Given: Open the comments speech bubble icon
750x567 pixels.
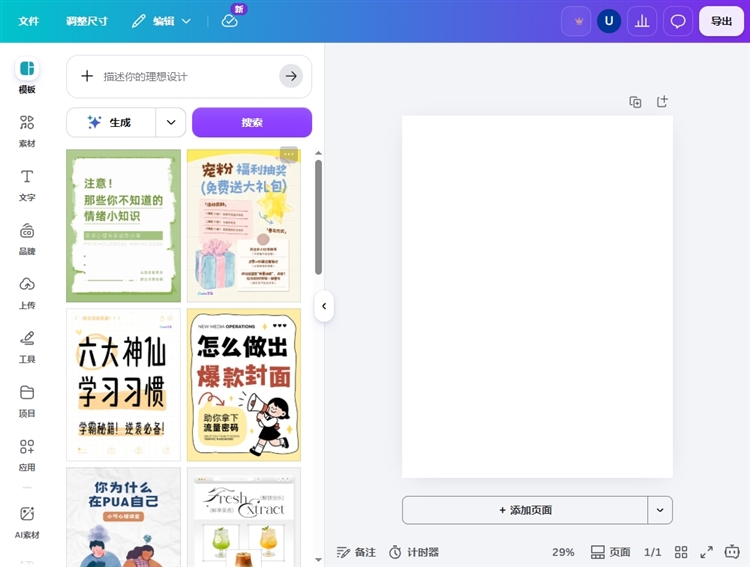Looking at the screenshot, I should coord(678,21).
